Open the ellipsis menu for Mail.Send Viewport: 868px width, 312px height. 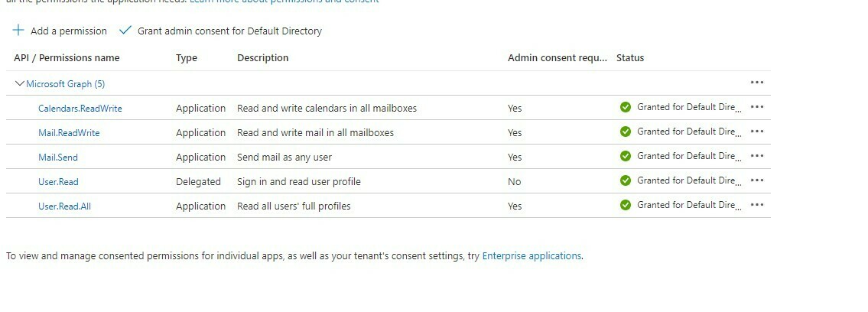(x=757, y=156)
